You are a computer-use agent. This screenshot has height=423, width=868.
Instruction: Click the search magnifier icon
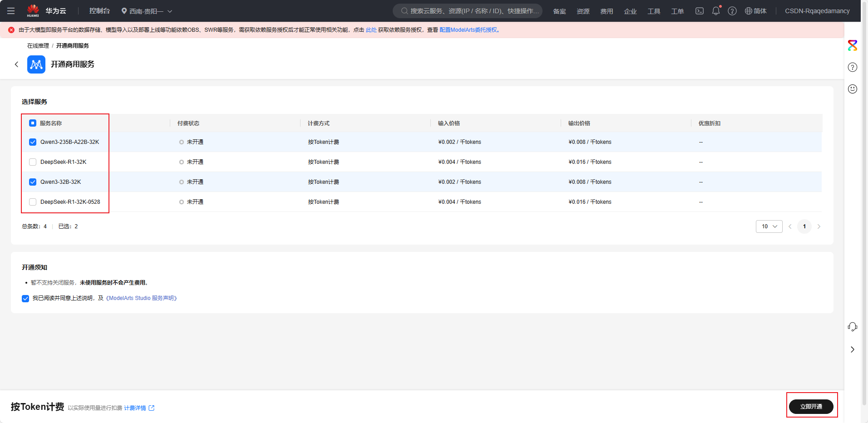coord(404,11)
